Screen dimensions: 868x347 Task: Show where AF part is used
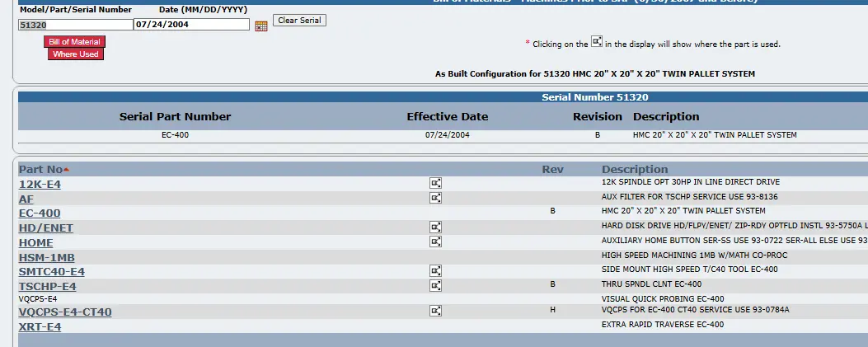436,198
